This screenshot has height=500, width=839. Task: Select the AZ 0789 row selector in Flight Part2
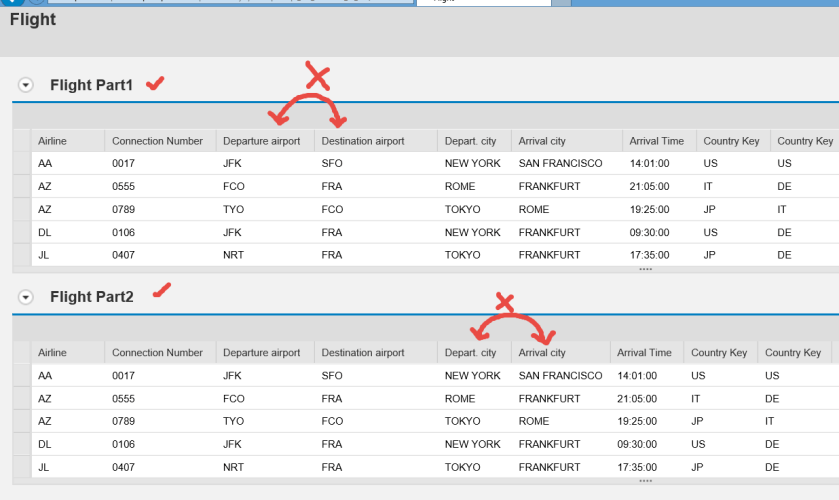point(21,421)
